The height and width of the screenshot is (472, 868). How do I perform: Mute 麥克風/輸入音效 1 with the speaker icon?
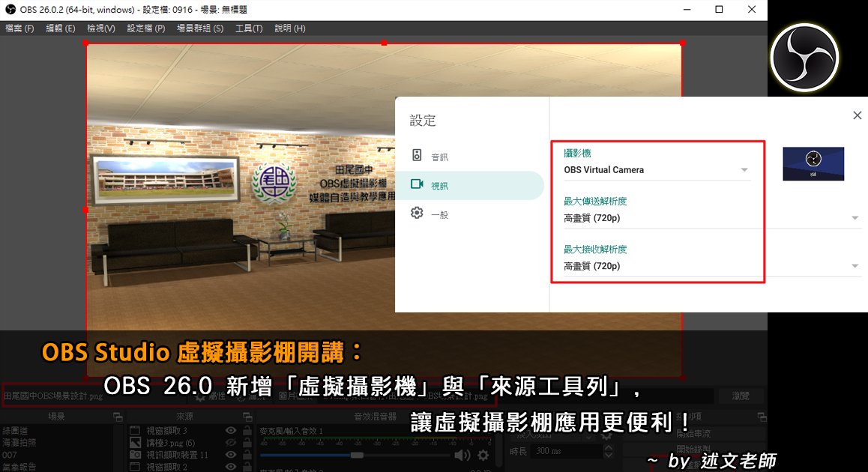(x=461, y=456)
